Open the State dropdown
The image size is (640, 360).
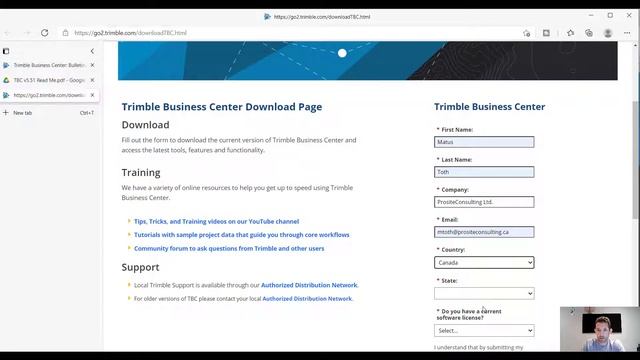coord(484,293)
